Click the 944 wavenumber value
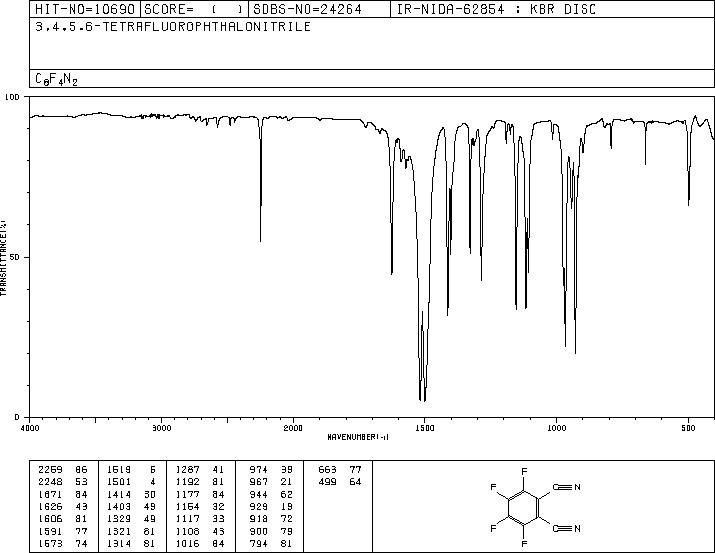 coord(259,494)
